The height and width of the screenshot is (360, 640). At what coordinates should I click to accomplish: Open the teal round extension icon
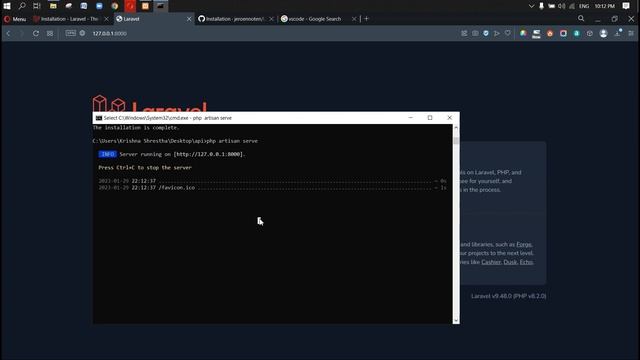tap(576, 33)
